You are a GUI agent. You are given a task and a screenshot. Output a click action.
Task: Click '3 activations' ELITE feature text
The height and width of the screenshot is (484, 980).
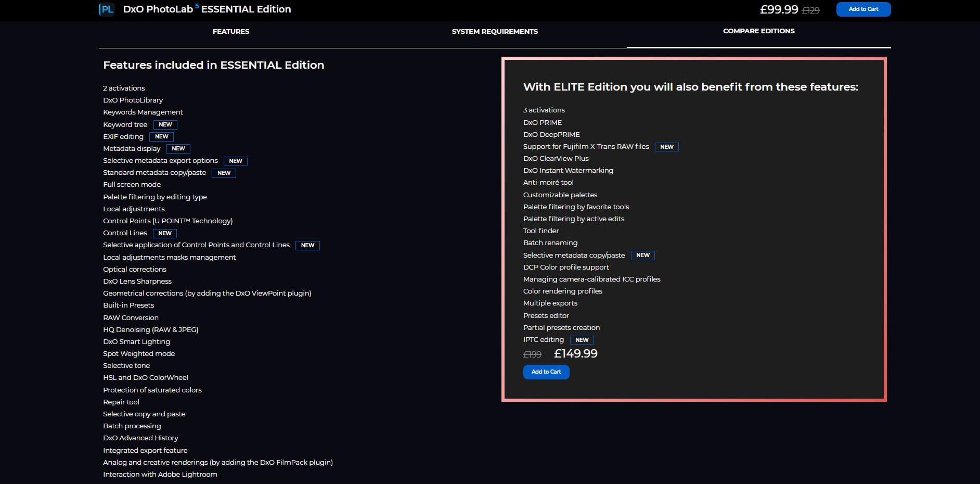tap(544, 110)
